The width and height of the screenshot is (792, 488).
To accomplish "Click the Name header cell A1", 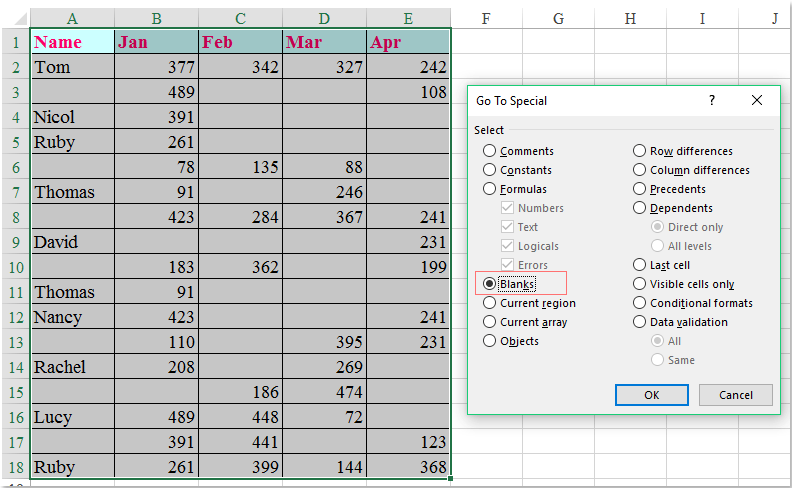I will 72,42.
